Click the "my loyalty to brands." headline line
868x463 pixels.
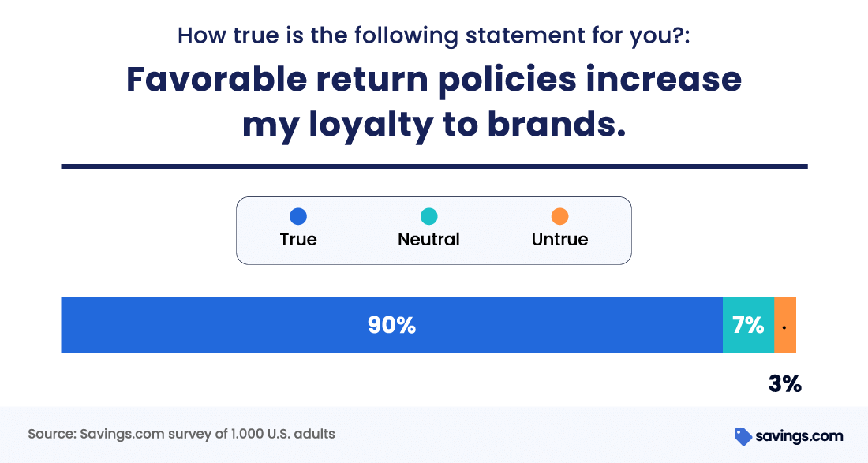pos(433,125)
